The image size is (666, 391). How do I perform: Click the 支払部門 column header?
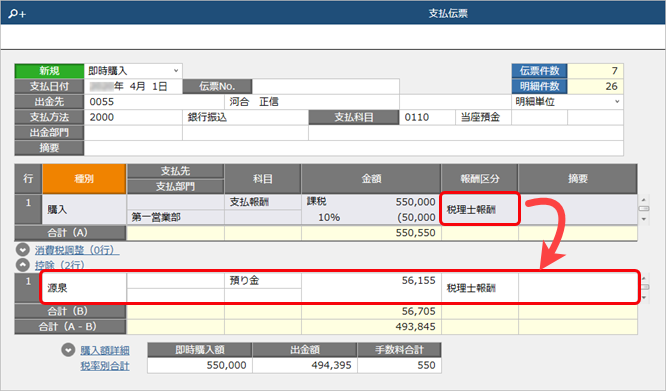pos(175,186)
